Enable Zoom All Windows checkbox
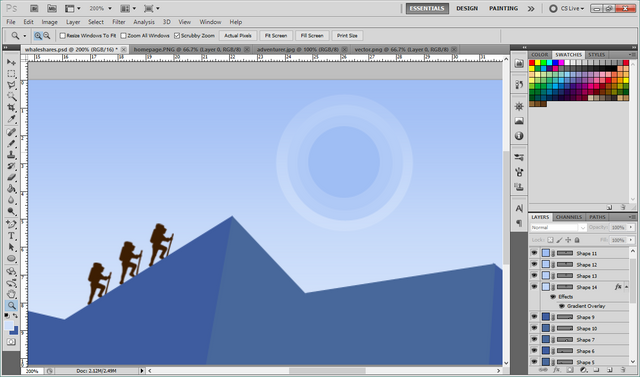The image size is (640, 377). [x=123, y=36]
